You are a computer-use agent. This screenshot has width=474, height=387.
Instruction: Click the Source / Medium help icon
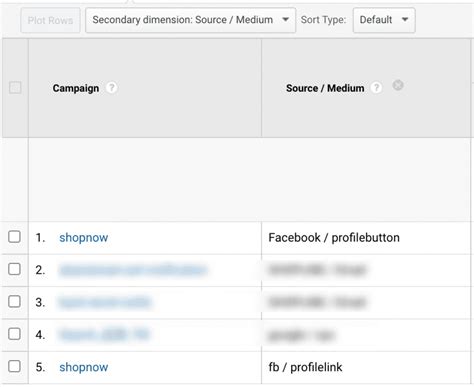click(376, 88)
